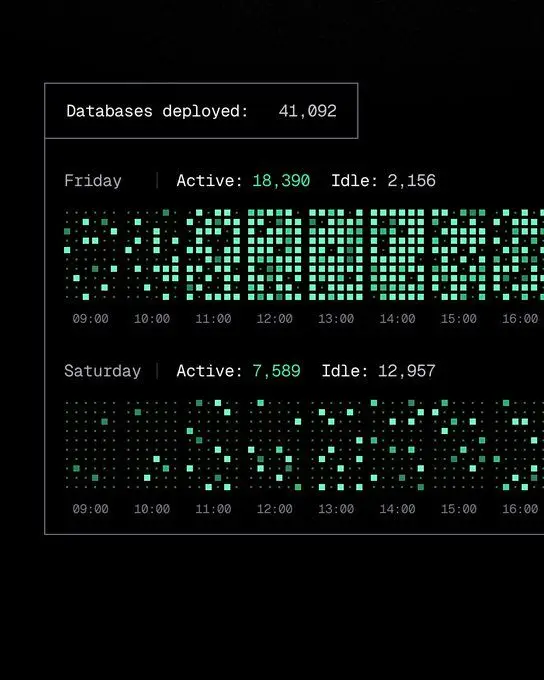The height and width of the screenshot is (680, 544).
Task: Click Saturday's 13:00 time label
Action: coord(336,509)
